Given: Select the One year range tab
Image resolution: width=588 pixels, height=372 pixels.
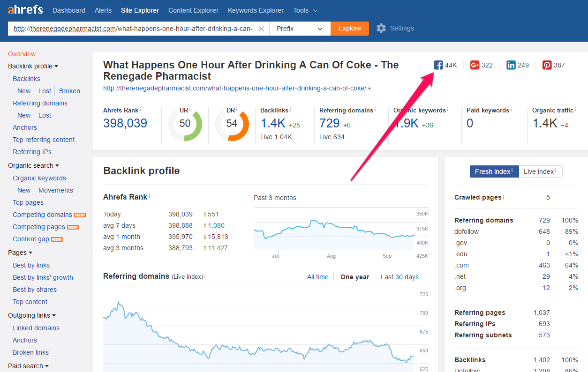Looking at the screenshot, I should coord(355,277).
